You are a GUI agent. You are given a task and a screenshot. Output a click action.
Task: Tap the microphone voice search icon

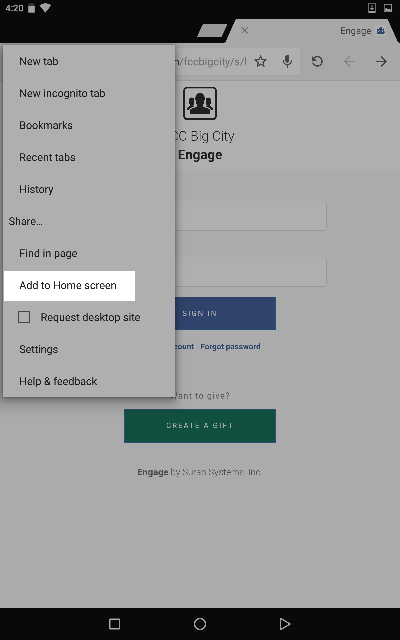[287, 62]
